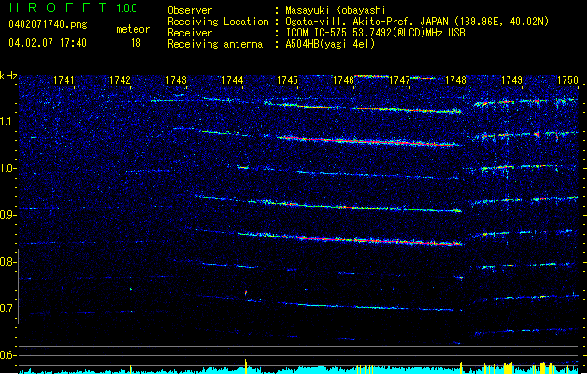Click the 0.9 kHz axis label
Screen dimensions: 588x374
[7, 215]
